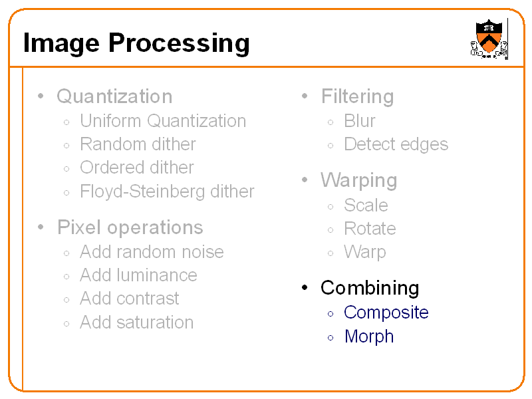
Task: Click the "Detect edges" item
Action: (x=396, y=144)
